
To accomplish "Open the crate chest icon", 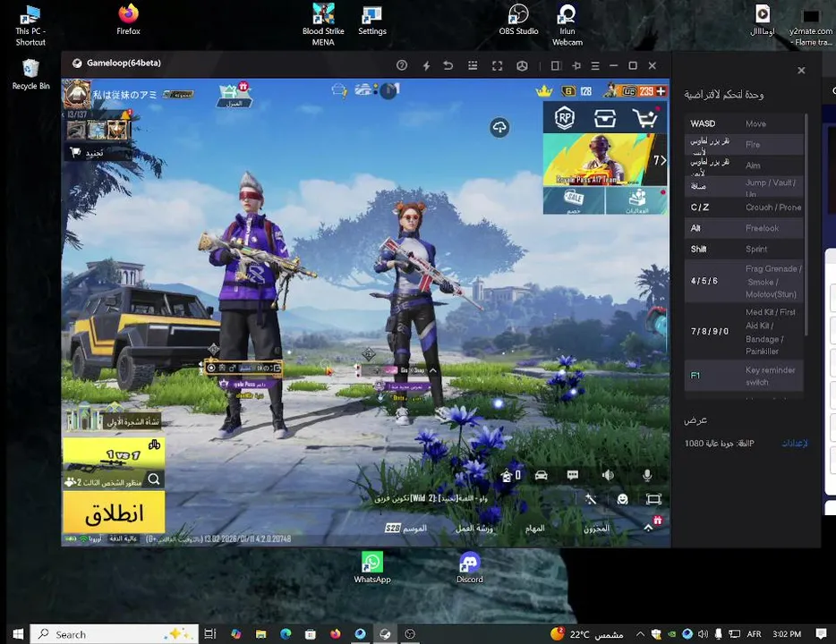I will (x=604, y=118).
